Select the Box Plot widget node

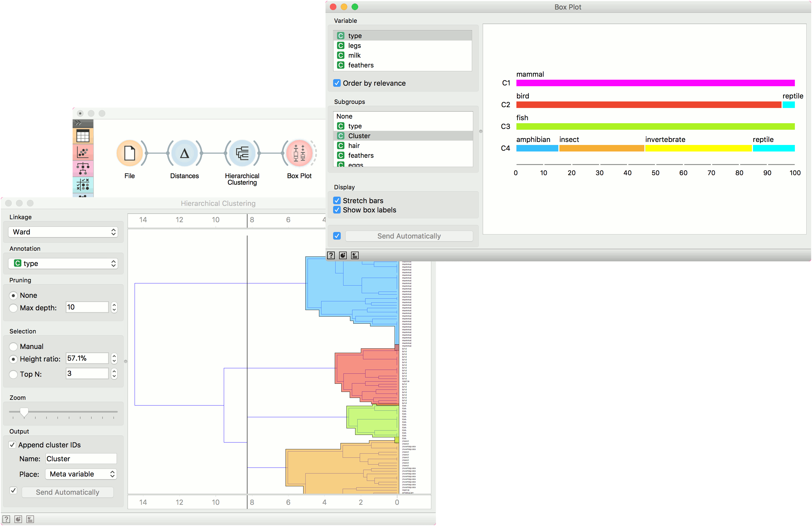[299, 153]
